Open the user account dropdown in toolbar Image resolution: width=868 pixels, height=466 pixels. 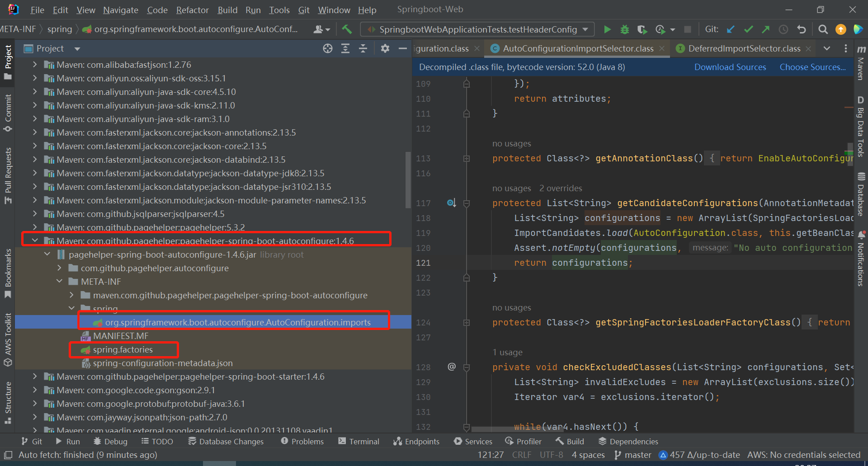(322, 29)
